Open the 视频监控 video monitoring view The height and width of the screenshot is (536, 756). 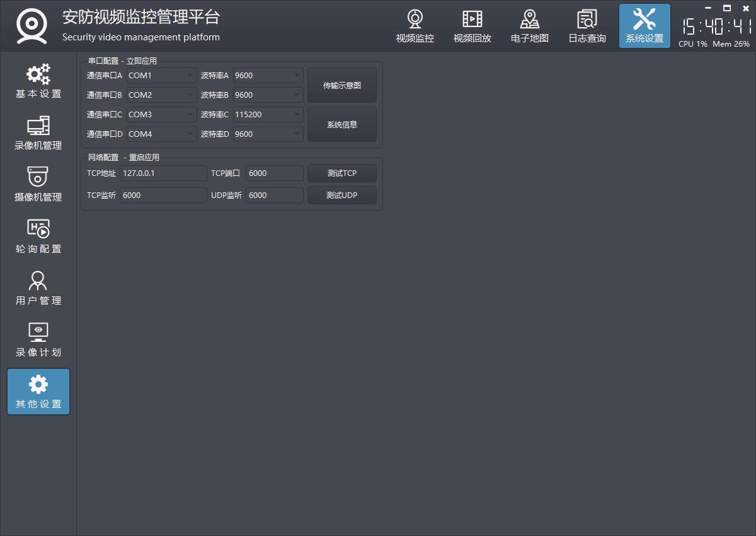[415, 26]
